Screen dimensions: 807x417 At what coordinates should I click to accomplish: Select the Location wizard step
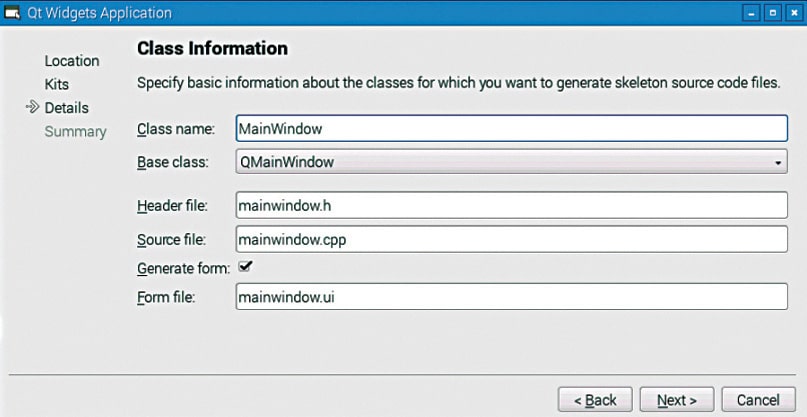[x=71, y=61]
